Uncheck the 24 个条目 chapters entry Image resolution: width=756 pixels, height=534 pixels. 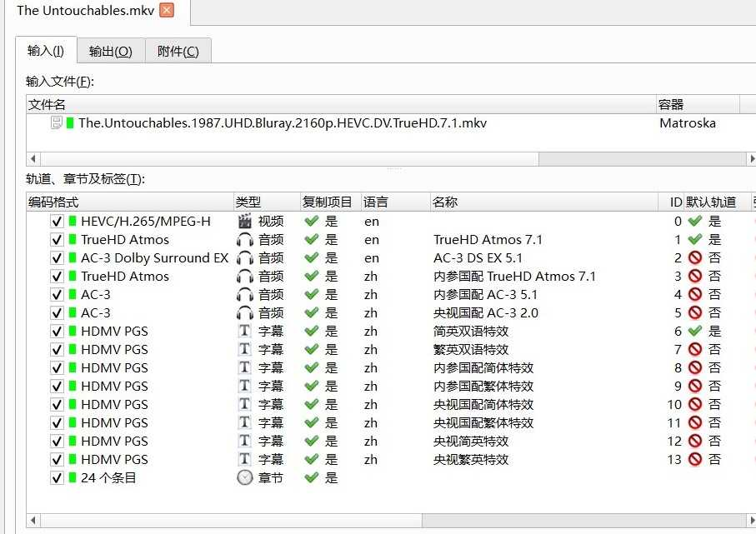[57, 478]
